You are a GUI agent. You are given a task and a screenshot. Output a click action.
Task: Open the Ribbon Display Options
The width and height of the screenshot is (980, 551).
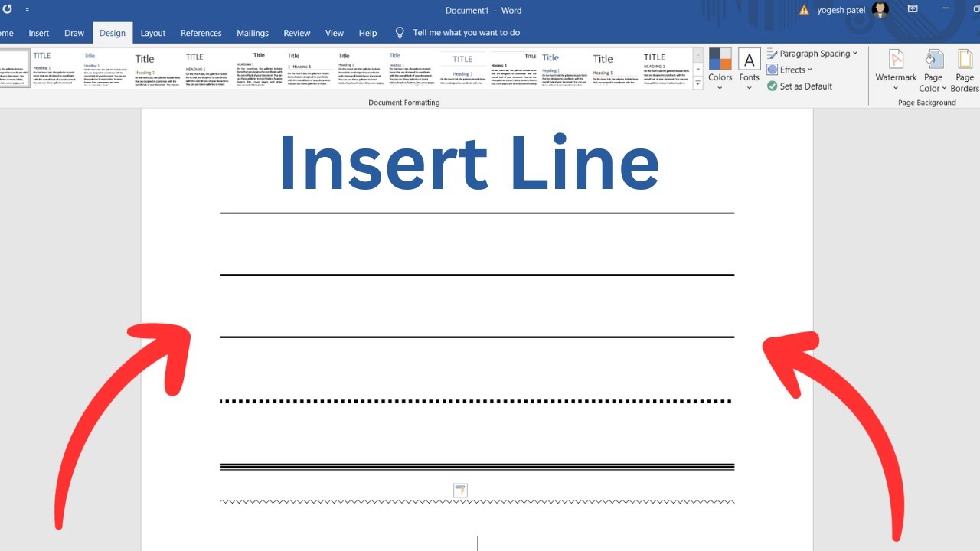pyautogui.click(x=913, y=10)
